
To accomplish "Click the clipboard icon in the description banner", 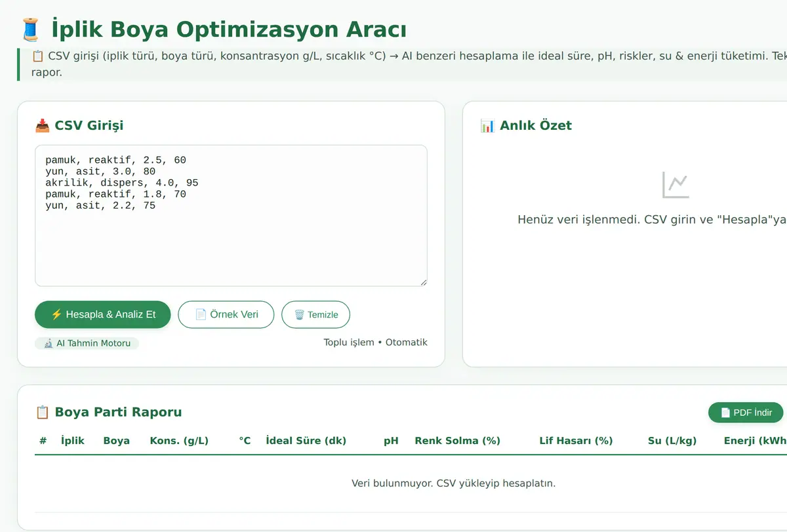I will pyautogui.click(x=38, y=56).
